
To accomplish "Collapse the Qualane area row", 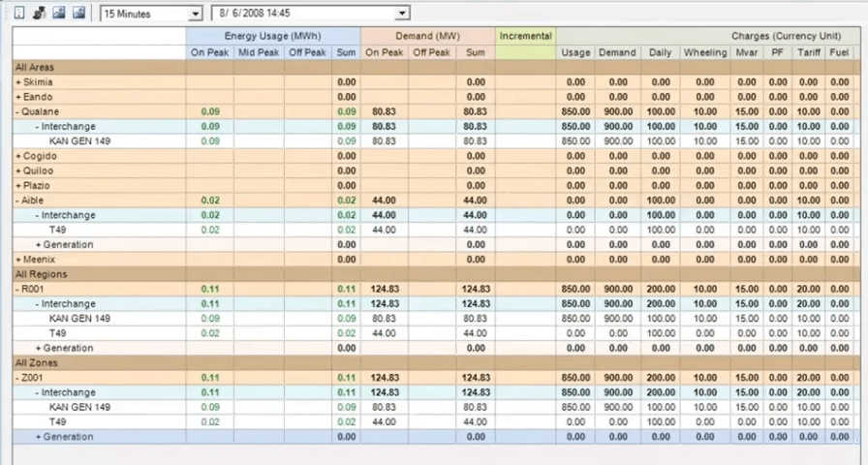I will pyautogui.click(x=17, y=111).
